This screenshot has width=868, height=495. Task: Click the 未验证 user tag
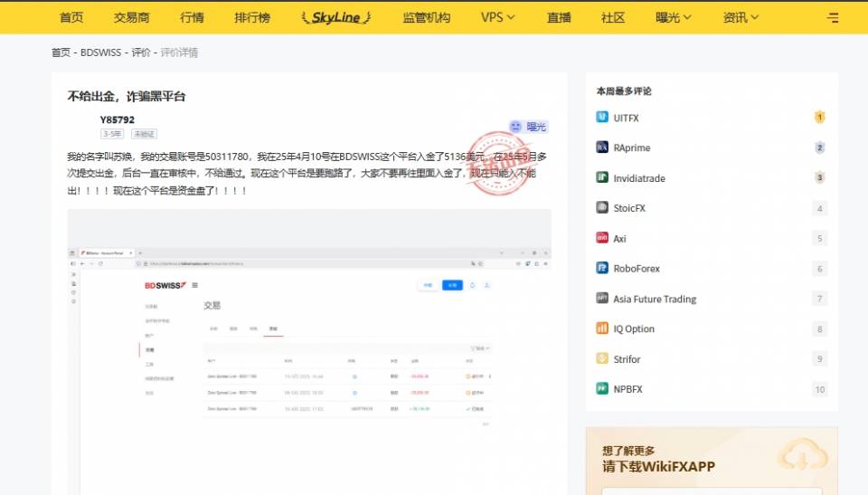pyautogui.click(x=144, y=134)
